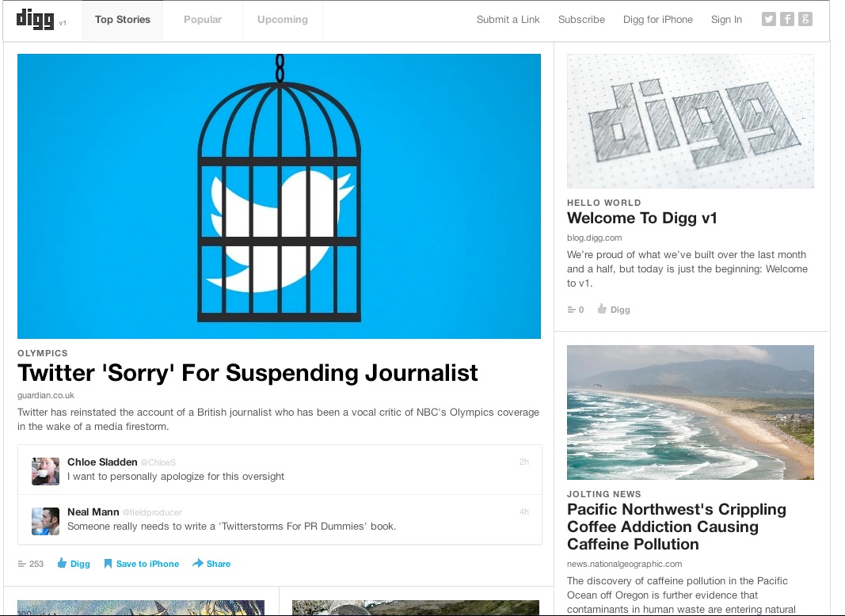845x616 pixels.
Task: Open Digg's Twitter profile icon
Action: [x=768, y=20]
